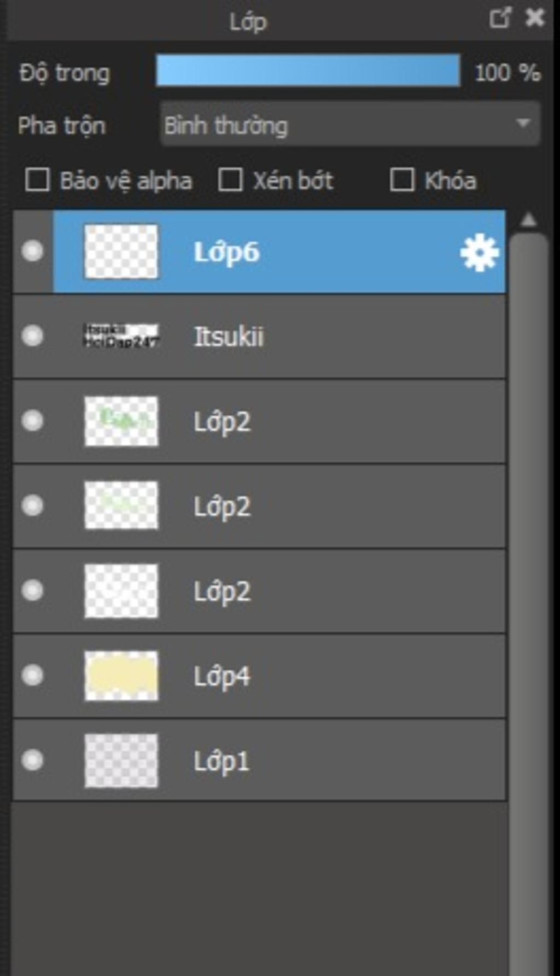Viewport: 560px width, 976px height.
Task: Click scroll up arrow of layer list
Action: pyautogui.click(x=528, y=220)
